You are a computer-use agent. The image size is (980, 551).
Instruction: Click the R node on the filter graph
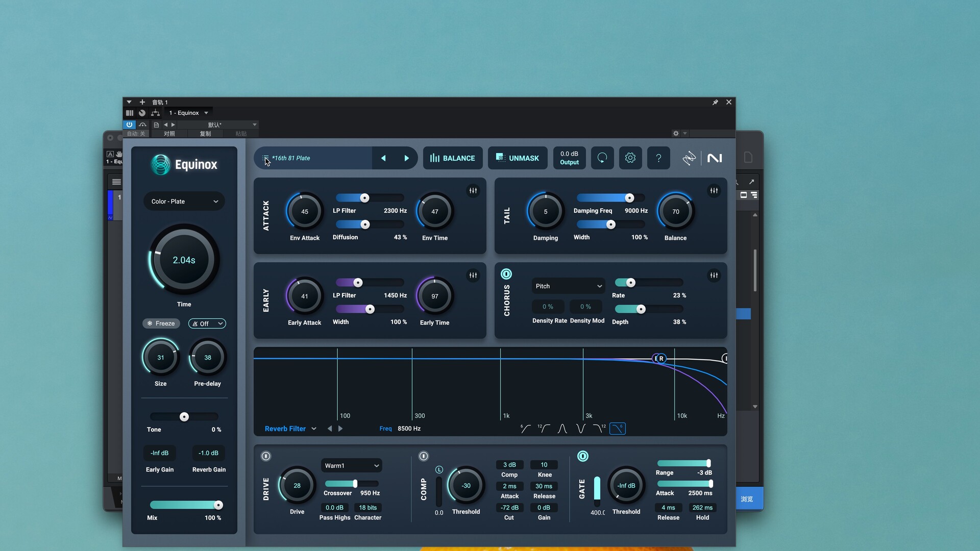click(x=661, y=359)
